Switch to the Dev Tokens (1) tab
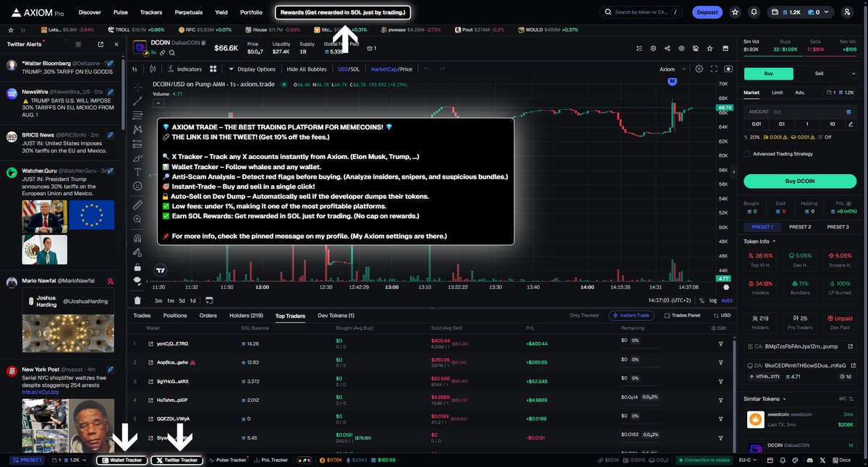 336,315
